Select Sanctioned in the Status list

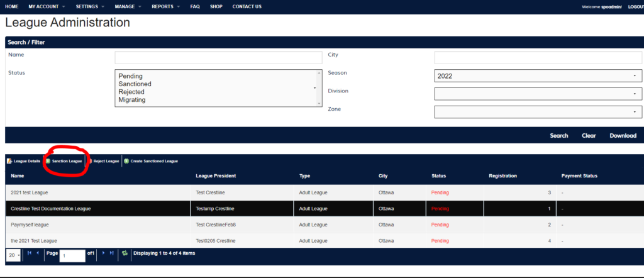pos(135,84)
